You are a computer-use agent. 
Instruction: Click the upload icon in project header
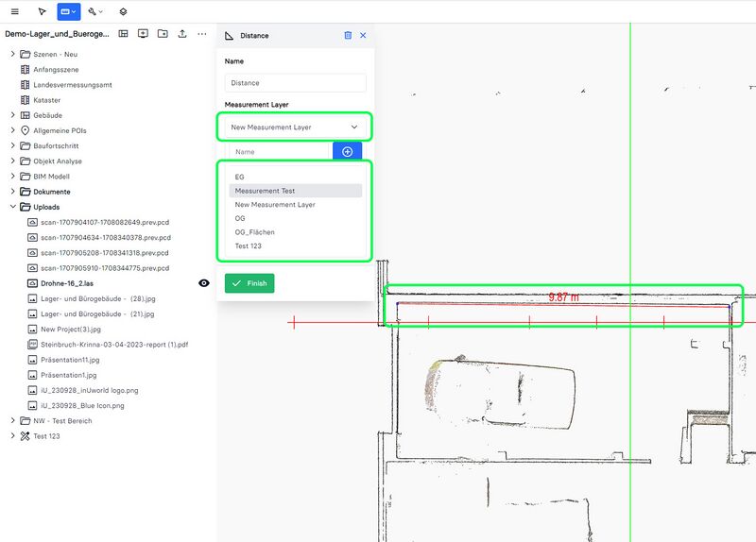click(x=182, y=34)
